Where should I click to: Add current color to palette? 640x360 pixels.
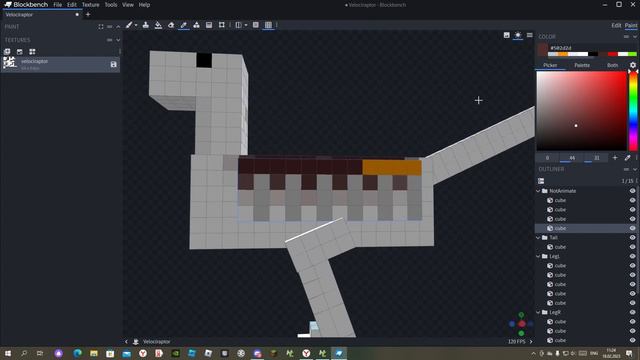(x=615, y=158)
